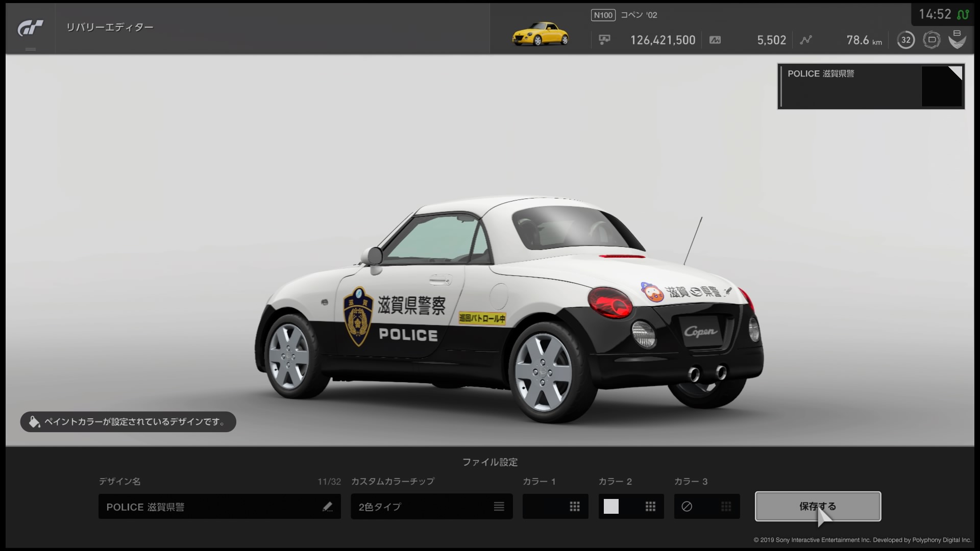Click the POLICE 滋賀県警 design name field
The width and height of the screenshot is (980, 551).
[x=219, y=507]
